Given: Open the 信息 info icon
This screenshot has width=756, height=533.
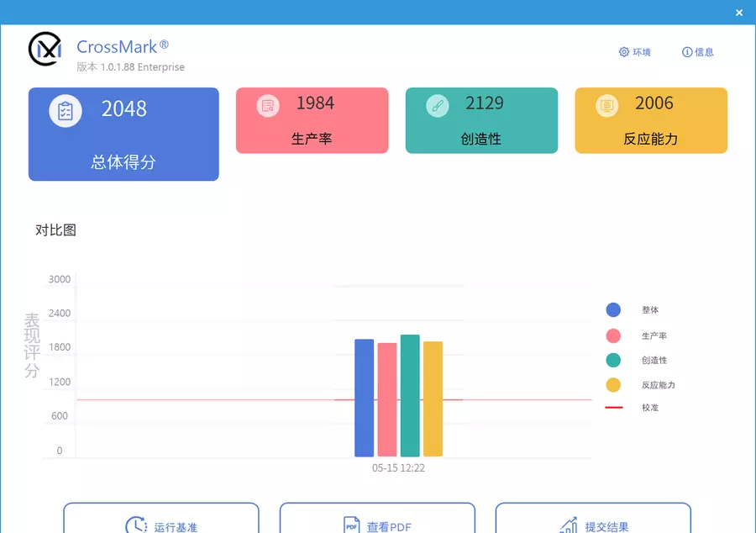Looking at the screenshot, I should point(687,51).
